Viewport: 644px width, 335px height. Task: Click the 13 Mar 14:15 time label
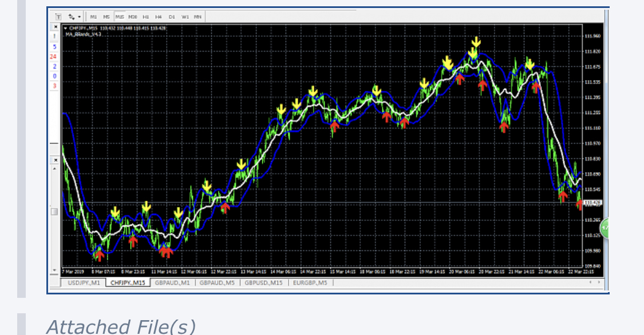point(254,272)
